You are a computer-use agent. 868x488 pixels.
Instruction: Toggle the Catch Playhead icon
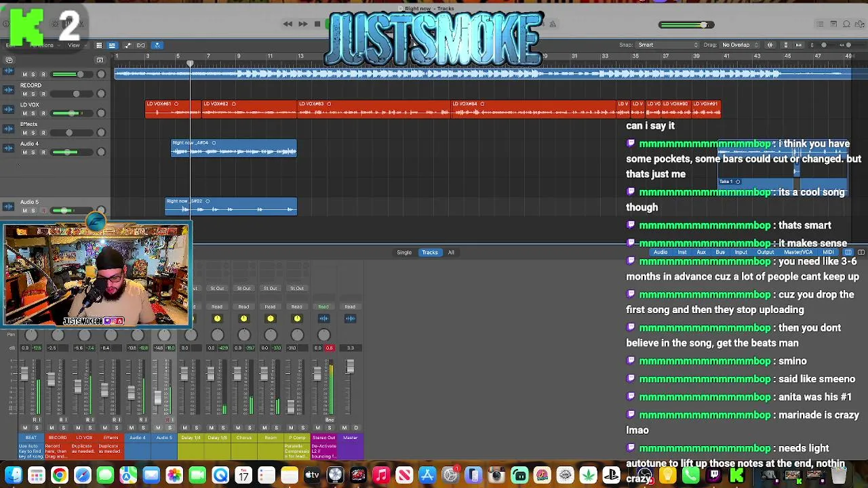tap(157, 45)
